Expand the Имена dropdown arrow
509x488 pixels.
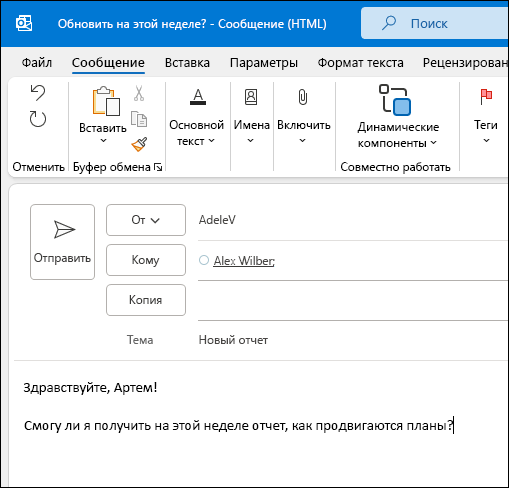coord(250,141)
